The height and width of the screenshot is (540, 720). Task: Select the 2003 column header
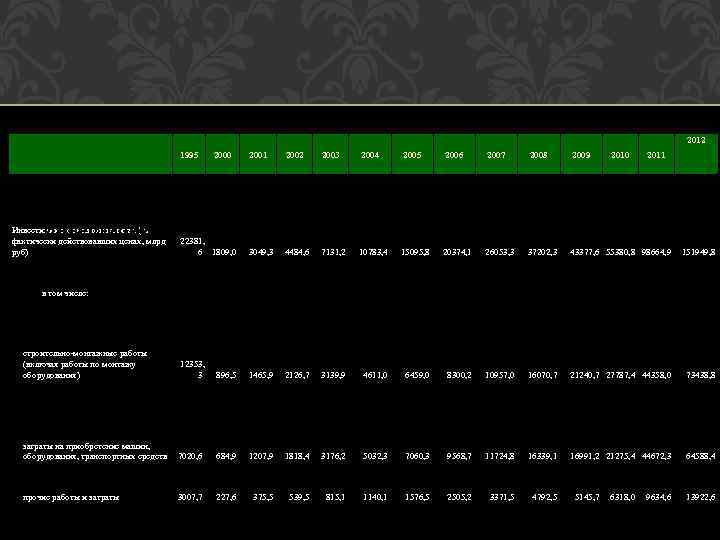coord(330,155)
